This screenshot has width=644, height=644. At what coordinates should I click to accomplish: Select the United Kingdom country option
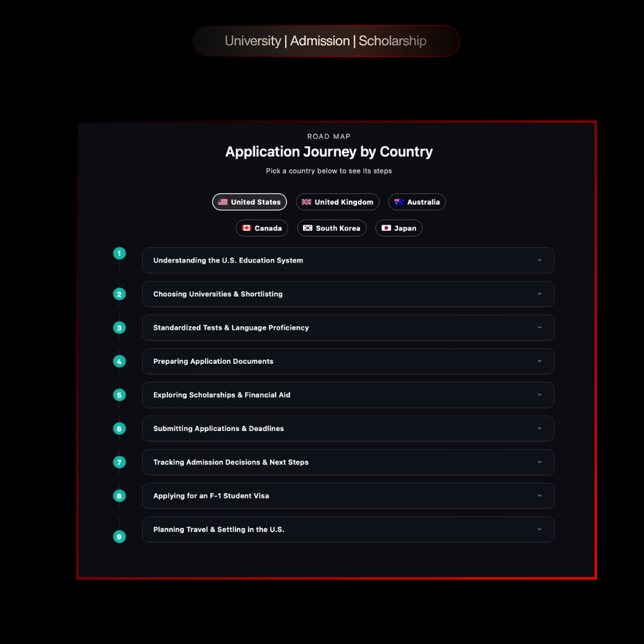(x=338, y=202)
